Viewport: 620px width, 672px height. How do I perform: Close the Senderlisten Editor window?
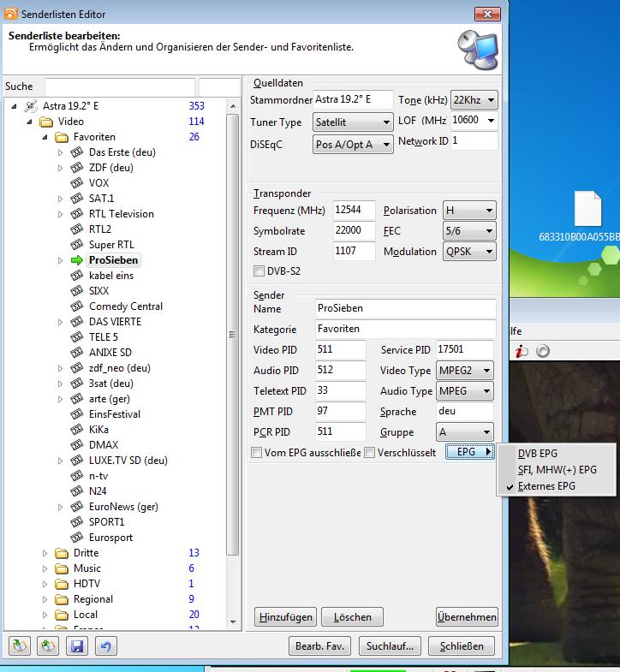(x=487, y=14)
